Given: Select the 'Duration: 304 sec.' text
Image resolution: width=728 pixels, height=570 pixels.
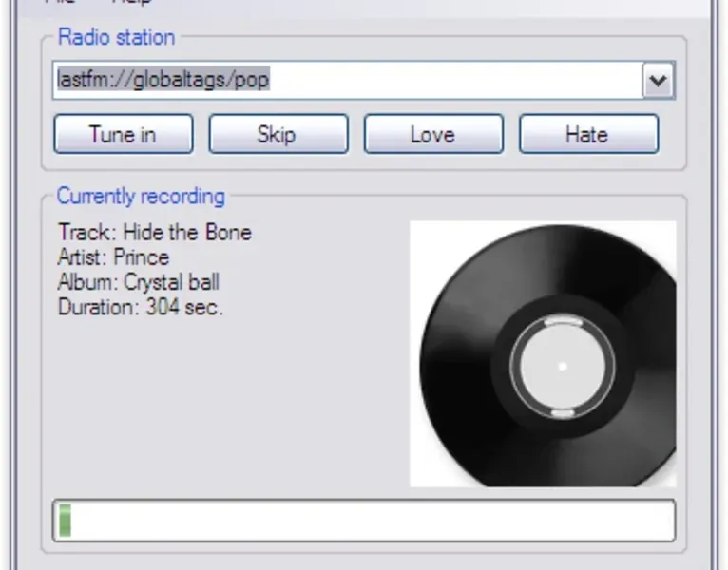Looking at the screenshot, I should click(141, 307).
